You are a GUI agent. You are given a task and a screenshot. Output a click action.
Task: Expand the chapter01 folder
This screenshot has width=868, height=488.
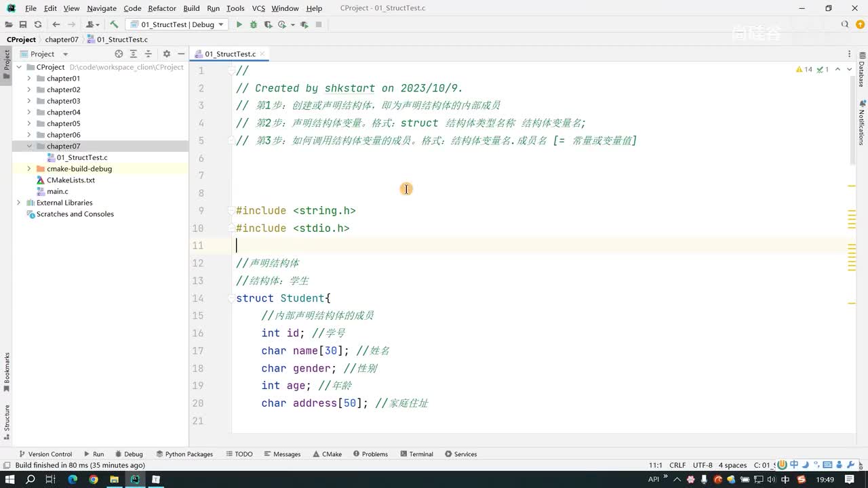coord(29,79)
